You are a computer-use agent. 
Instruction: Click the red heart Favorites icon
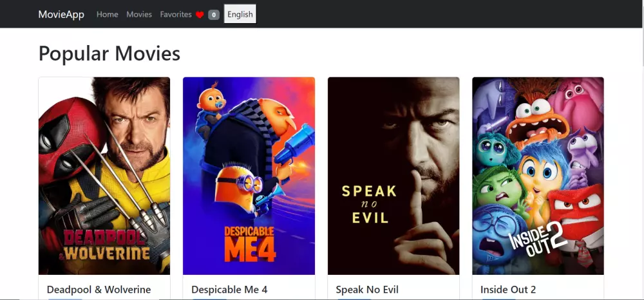point(200,15)
